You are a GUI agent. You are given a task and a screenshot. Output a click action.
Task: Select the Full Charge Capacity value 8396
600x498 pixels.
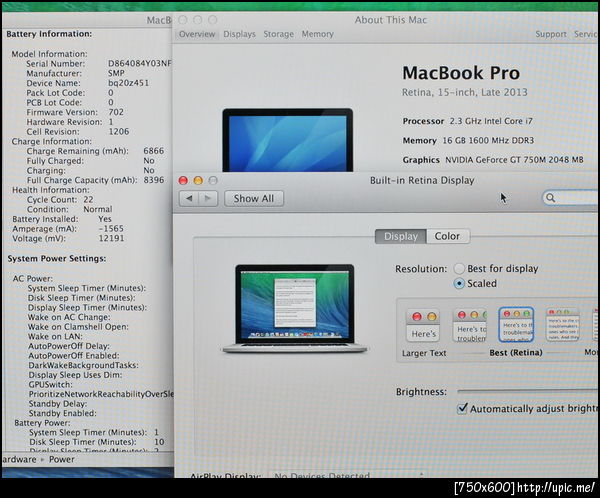click(154, 180)
